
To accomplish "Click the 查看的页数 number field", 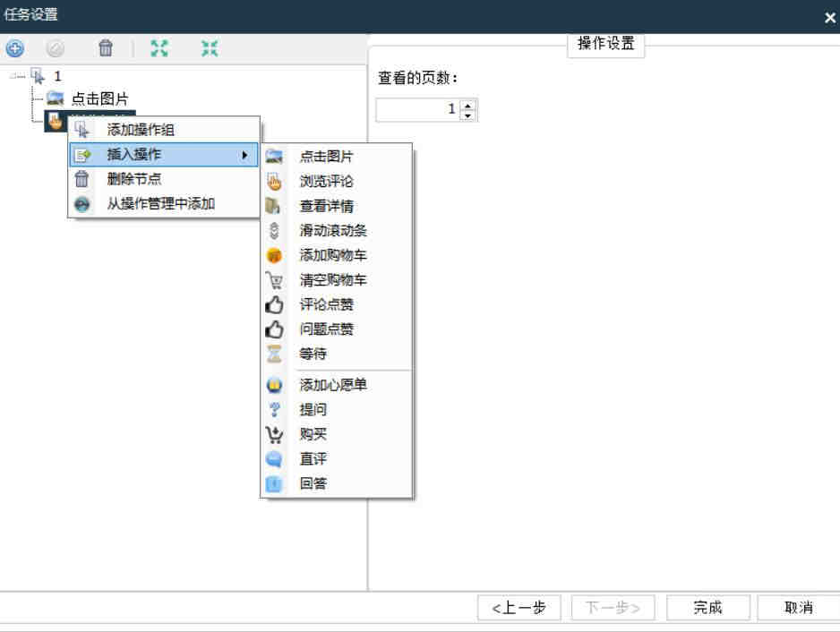I will point(418,110).
